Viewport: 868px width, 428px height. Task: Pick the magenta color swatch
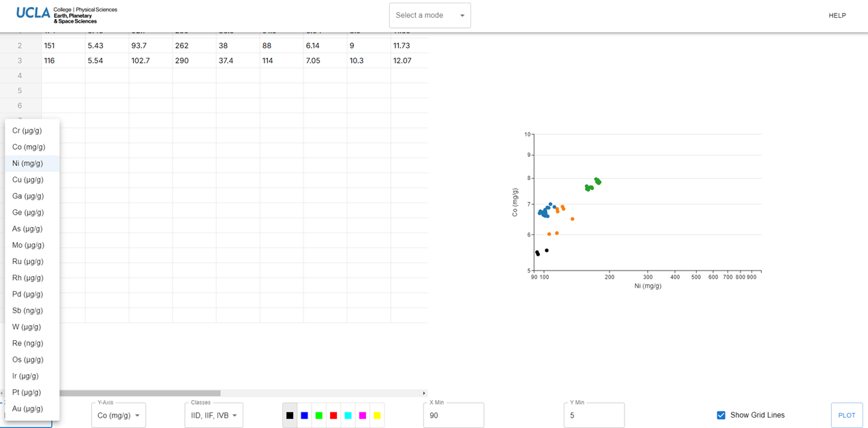coord(363,416)
